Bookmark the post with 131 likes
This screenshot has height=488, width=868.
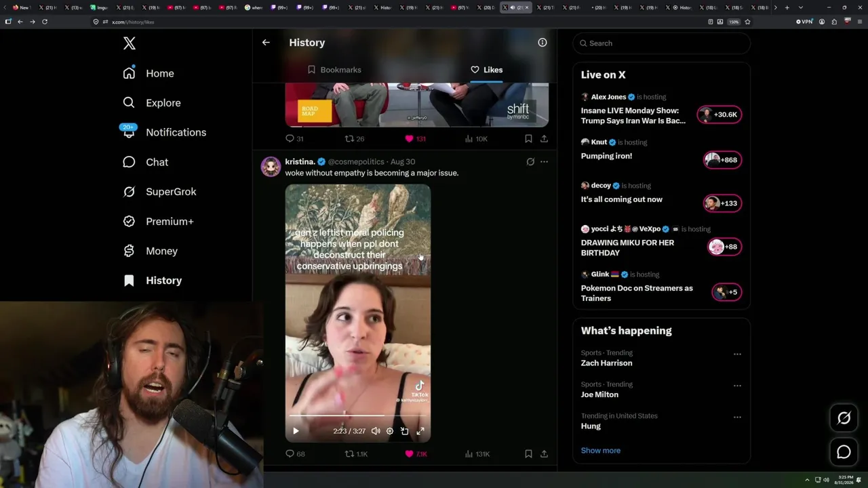(x=528, y=138)
